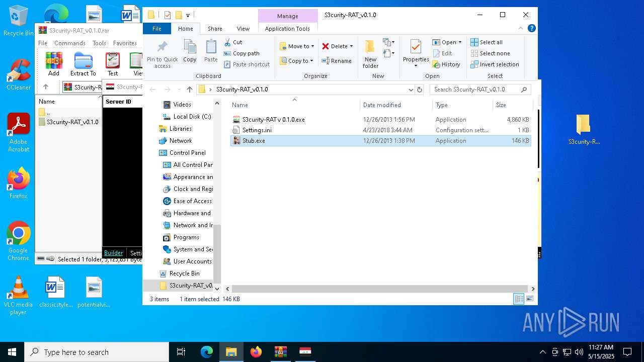Switch to the Share ribbon tab
This screenshot has width=644, height=362.
coord(215,29)
